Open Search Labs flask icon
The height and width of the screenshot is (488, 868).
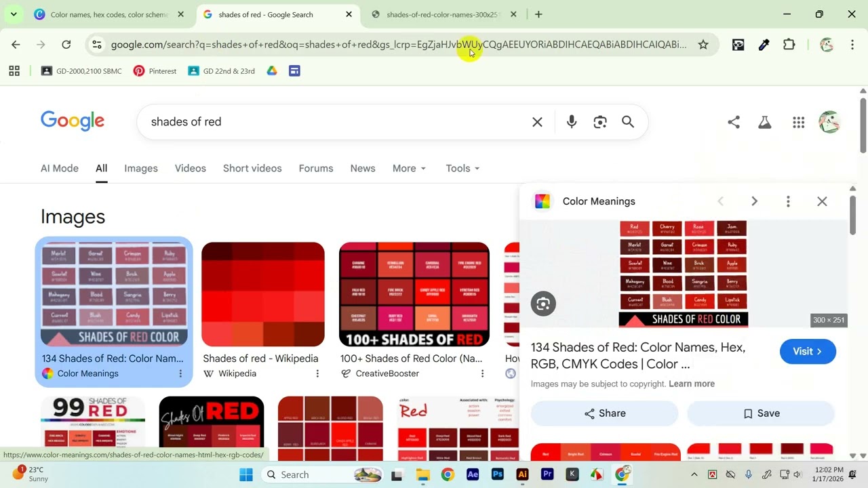pyautogui.click(x=765, y=122)
